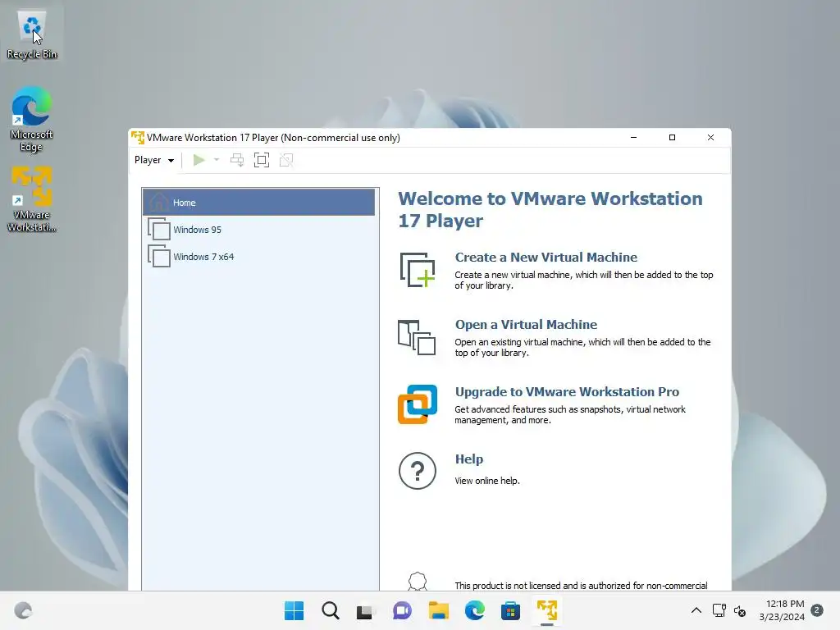Click the new virtual machine plus icon
Image resolution: width=840 pixels, height=630 pixels.
pos(418,270)
